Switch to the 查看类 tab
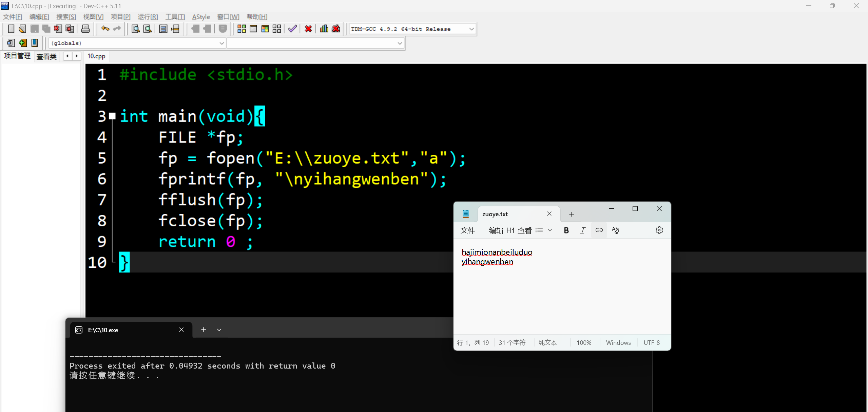 pos(46,56)
